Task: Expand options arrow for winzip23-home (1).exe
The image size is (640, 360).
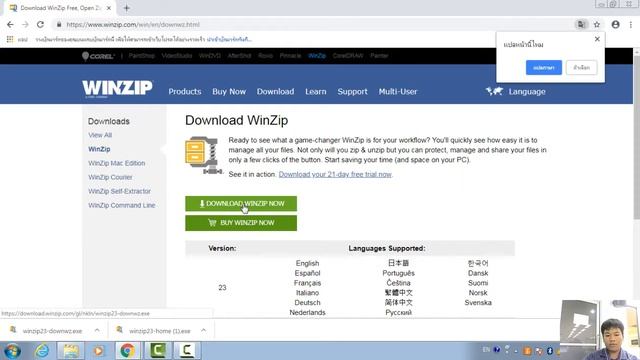Action: point(204,330)
